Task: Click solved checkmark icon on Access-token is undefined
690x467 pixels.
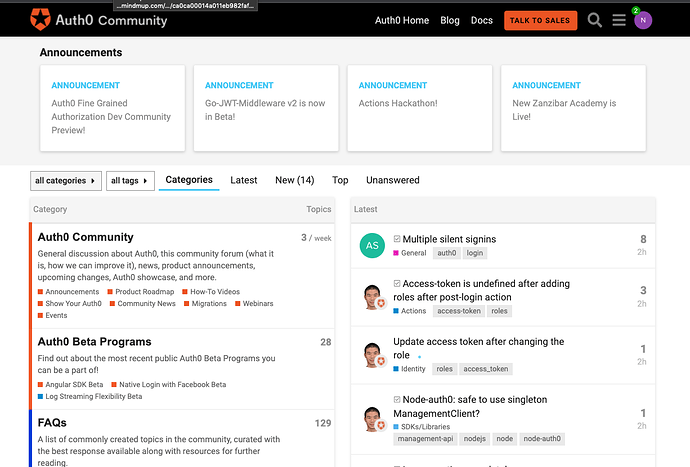Action: 397,283
